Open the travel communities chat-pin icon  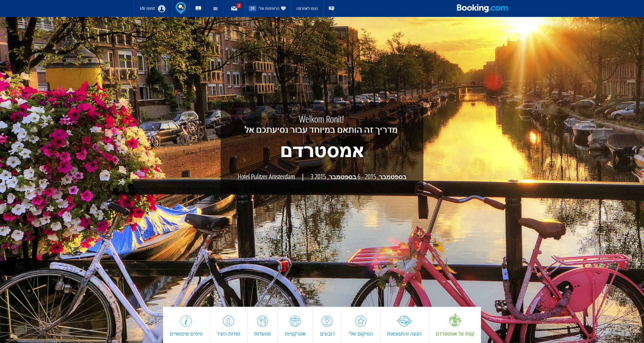181,8
